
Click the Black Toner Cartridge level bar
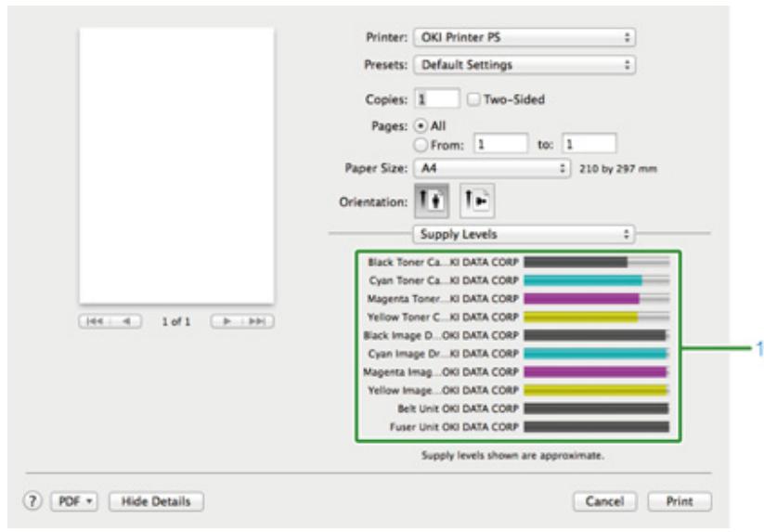click(x=596, y=263)
